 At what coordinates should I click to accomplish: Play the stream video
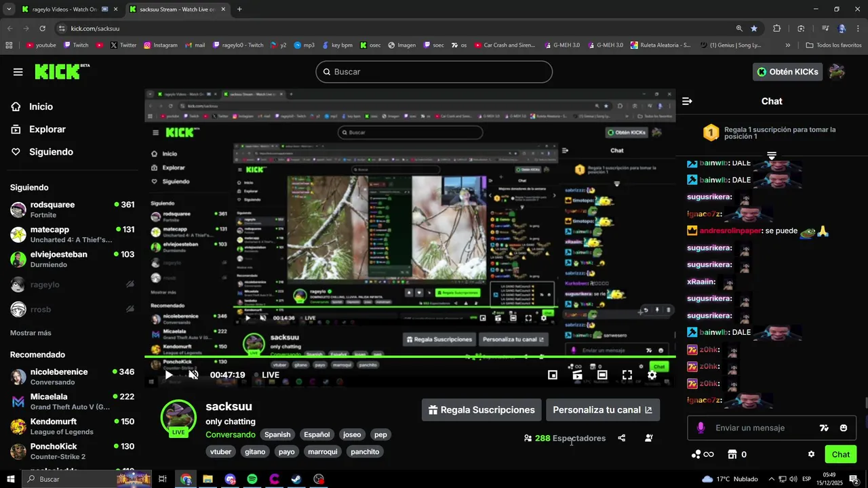pos(169,375)
